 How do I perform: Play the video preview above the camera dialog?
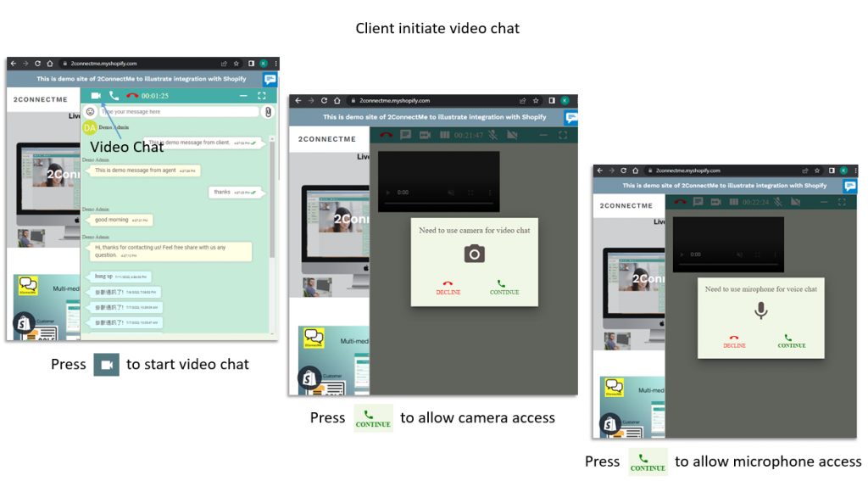[x=387, y=193]
